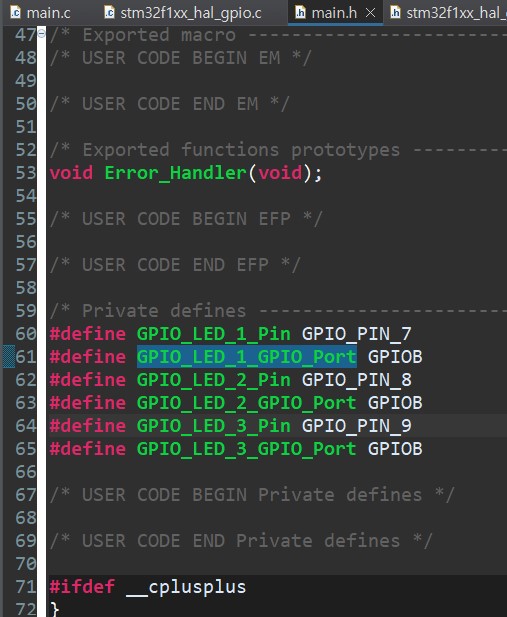The height and width of the screenshot is (617, 507).
Task: Click GPIO_PIN_8 value on line 62
Action: (357, 380)
